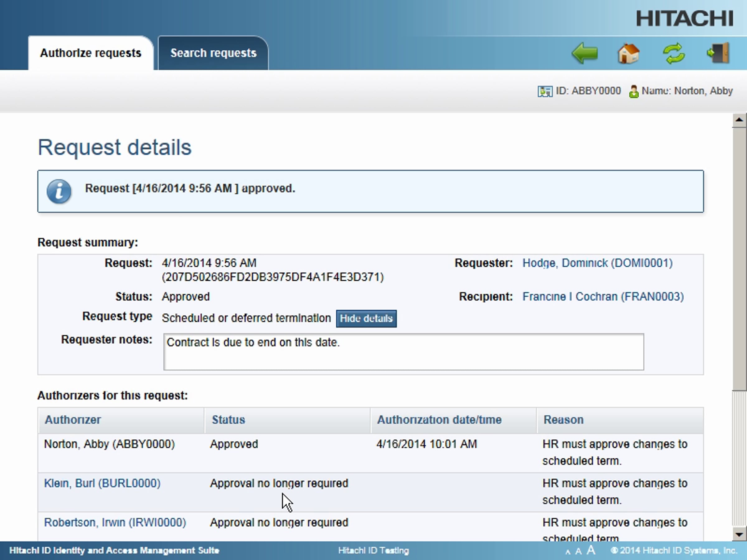Go to home via house icon
Screen dimensions: 747x560
pyautogui.click(x=628, y=53)
